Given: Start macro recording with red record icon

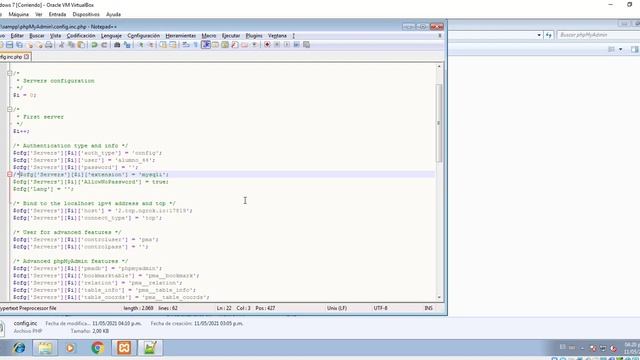Looking at the screenshot, I should pos(267,44).
